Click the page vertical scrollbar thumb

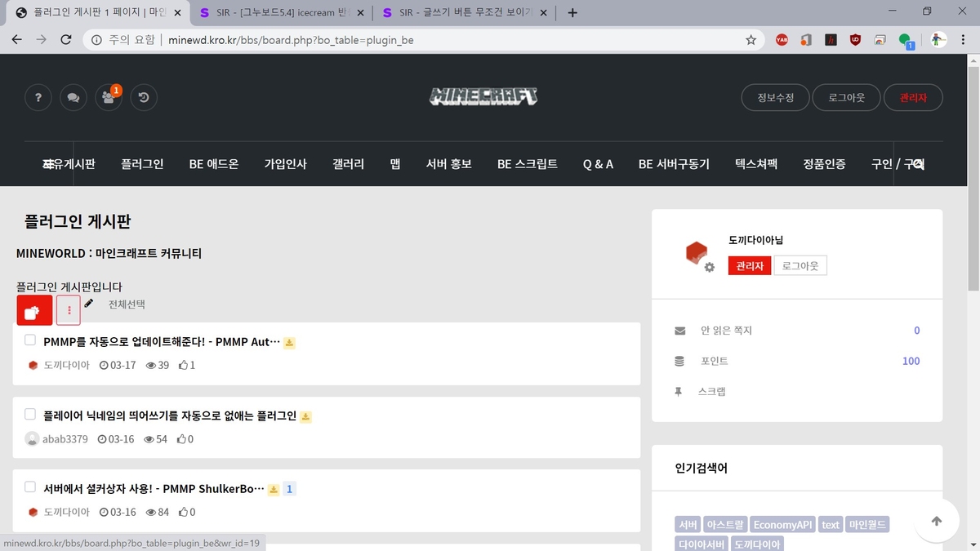(973, 177)
